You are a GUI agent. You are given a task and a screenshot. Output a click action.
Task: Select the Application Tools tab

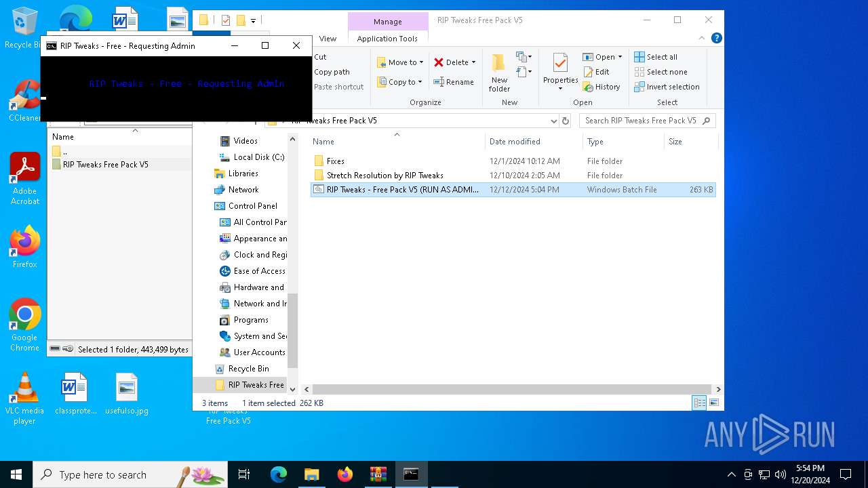(387, 39)
